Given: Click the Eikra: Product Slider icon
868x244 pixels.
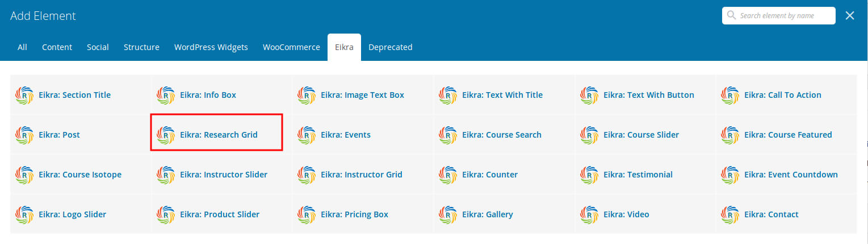Looking at the screenshot, I should [x=166, y=214].
